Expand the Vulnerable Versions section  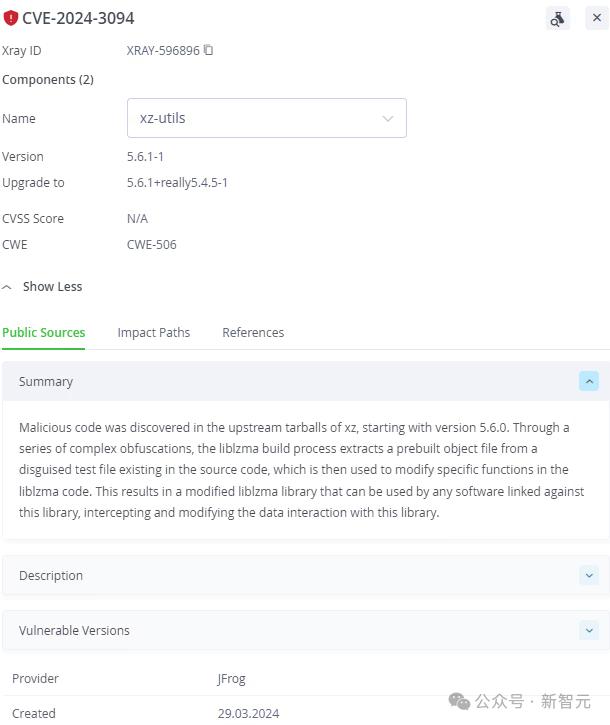pyautogui.click(x=589, y=630)
